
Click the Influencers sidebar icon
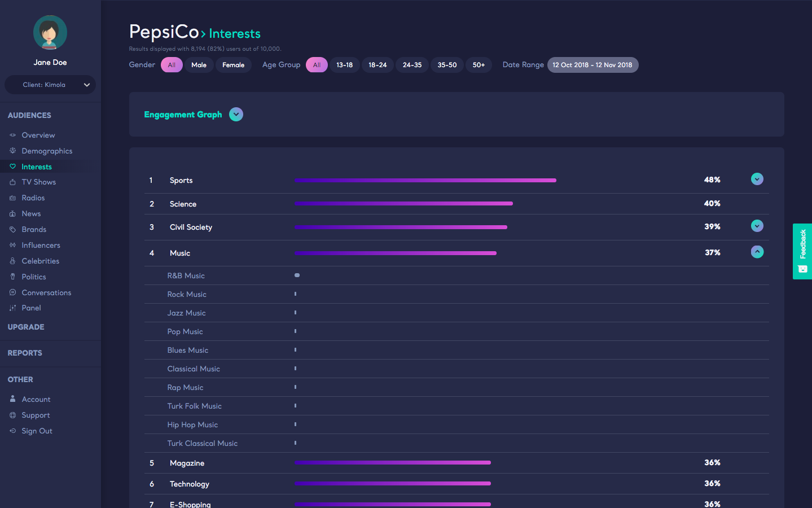coord(12,245)
